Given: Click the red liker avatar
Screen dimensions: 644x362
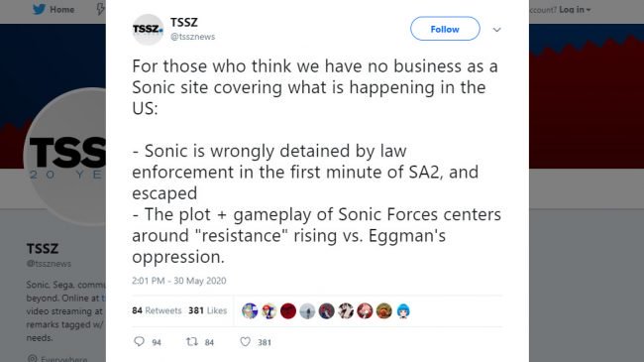Looking at the screenshot, I should point(288,311).
